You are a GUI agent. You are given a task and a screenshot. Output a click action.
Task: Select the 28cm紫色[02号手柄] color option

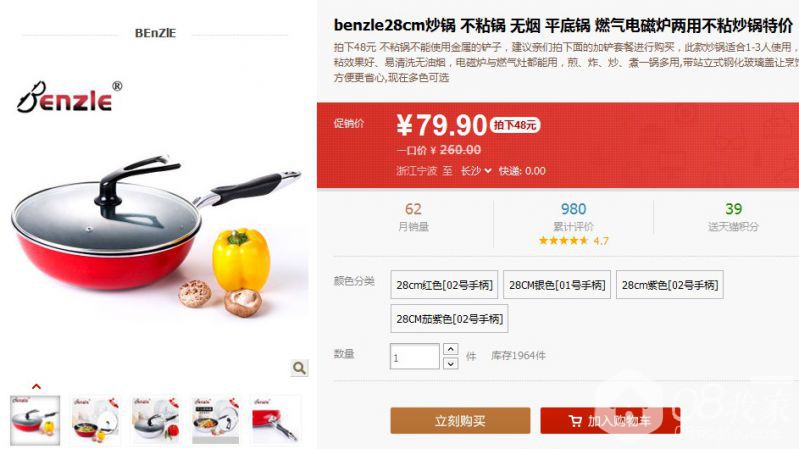[x=670, y=285]
